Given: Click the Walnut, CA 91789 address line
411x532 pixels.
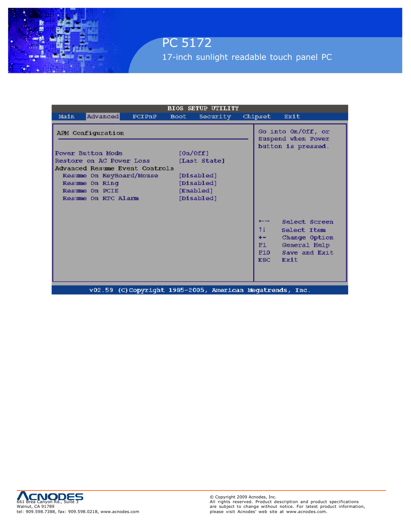Looking at the screenshot, I should [x=36, y=507].
